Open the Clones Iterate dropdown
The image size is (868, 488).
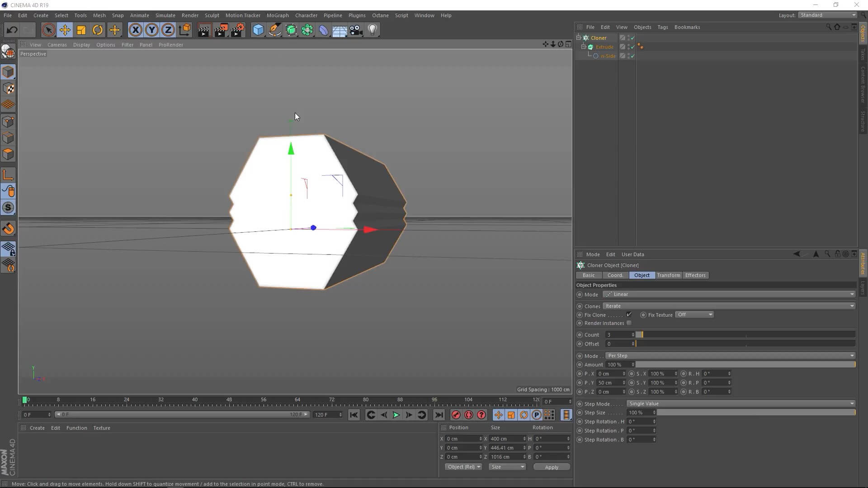[729, 306]
